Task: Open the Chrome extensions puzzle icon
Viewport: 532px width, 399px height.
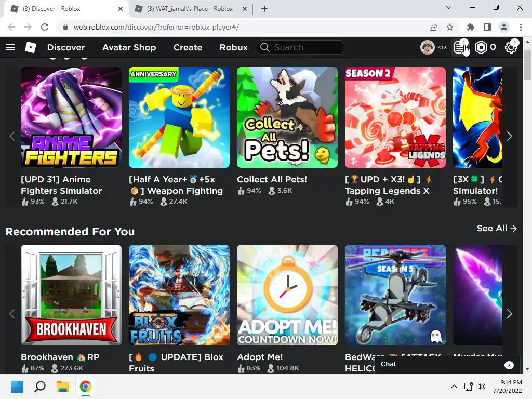Action: 471,27
